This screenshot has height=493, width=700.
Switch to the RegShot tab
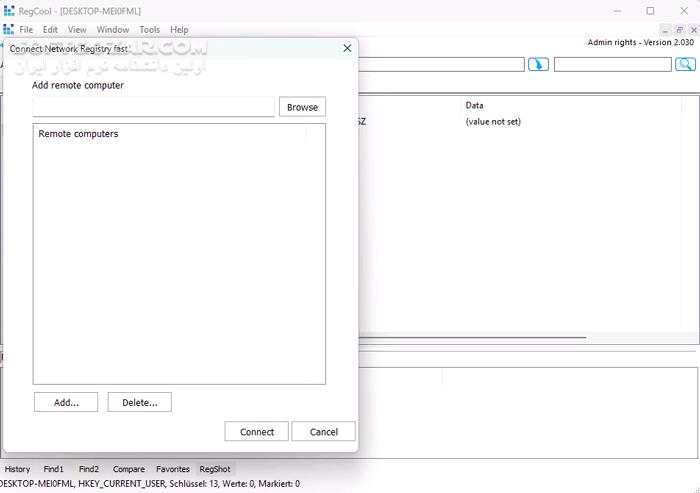tap(215, 469)
